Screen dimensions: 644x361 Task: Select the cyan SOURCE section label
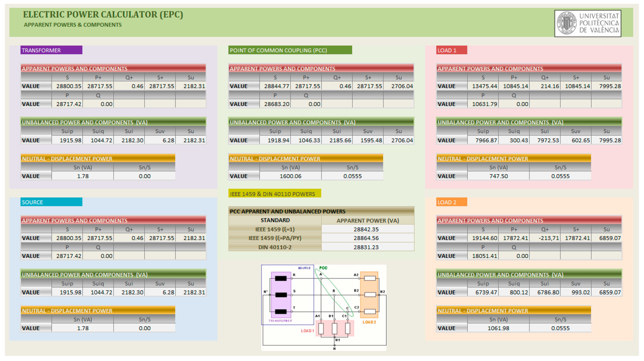click(x=51, y=202)
